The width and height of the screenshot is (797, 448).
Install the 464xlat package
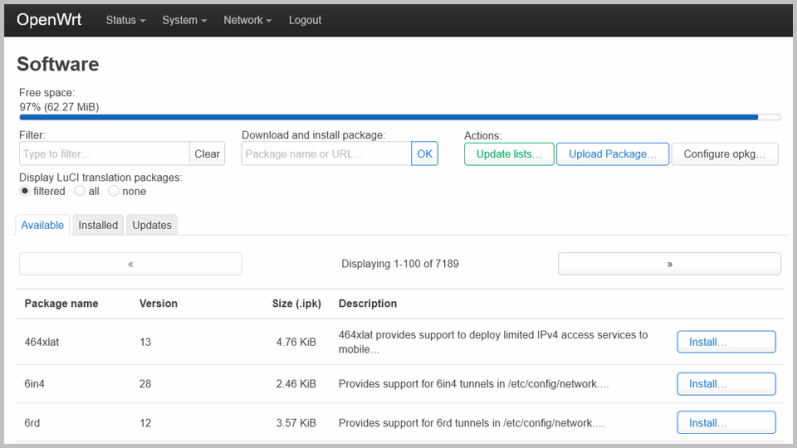click(x=726, y=342)
